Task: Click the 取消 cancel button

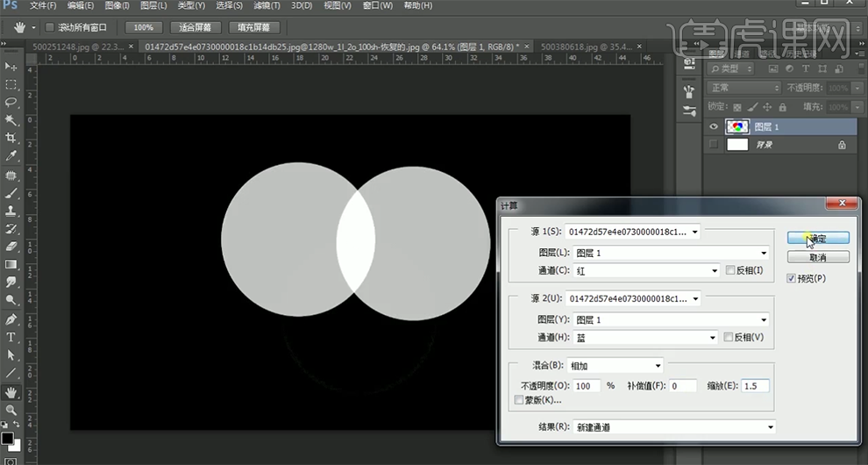Action: (817, 257)
